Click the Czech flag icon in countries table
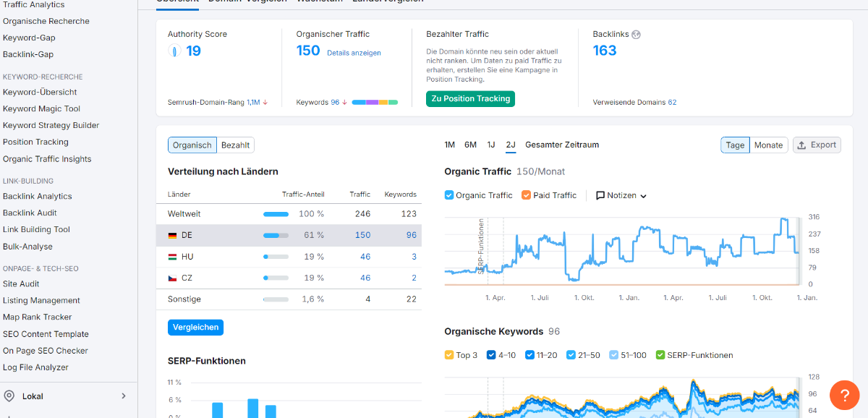 click(172, 278)
